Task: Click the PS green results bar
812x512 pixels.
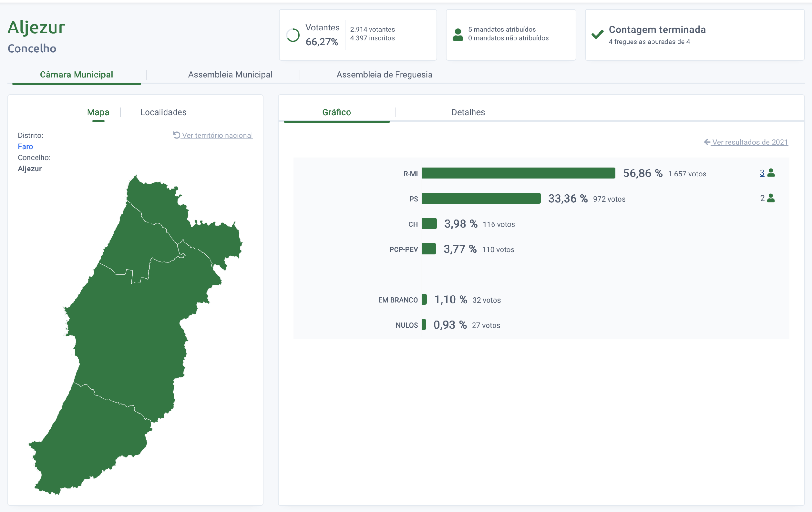Action: [481, 198]
